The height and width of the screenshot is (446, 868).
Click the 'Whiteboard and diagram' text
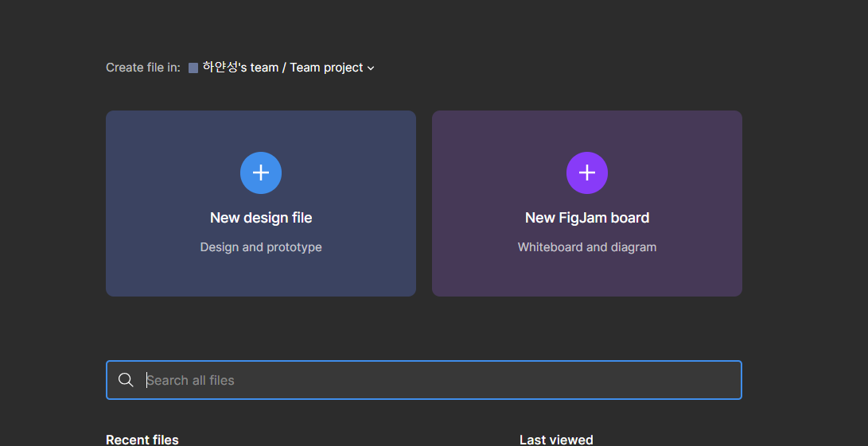click(x=587, y=246)
